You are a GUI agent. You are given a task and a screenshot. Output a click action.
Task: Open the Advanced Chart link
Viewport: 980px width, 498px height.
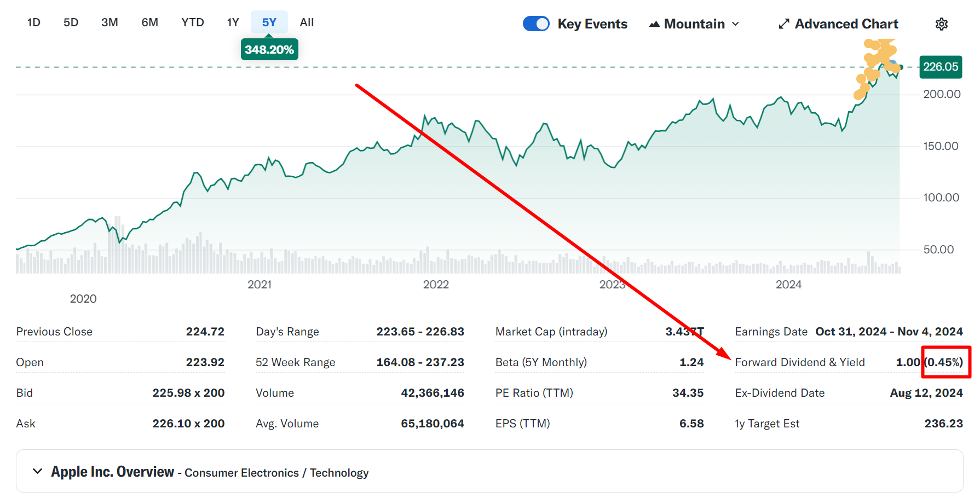(846, 24)
